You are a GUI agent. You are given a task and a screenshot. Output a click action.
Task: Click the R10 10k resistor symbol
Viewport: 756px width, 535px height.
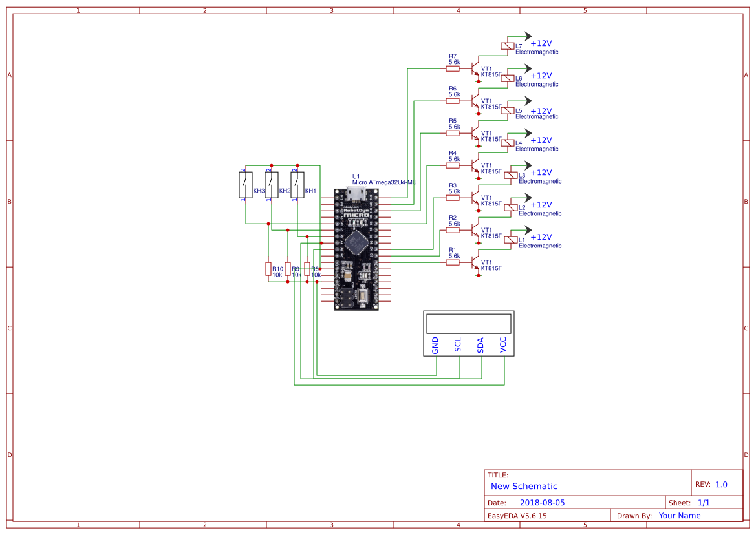click(x=268, y=269)
